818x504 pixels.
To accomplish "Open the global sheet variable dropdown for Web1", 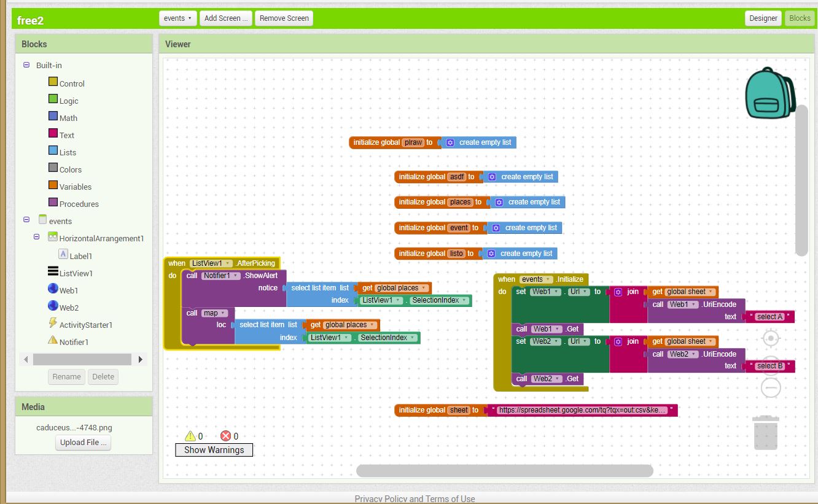I will click(x=690, y=292).
